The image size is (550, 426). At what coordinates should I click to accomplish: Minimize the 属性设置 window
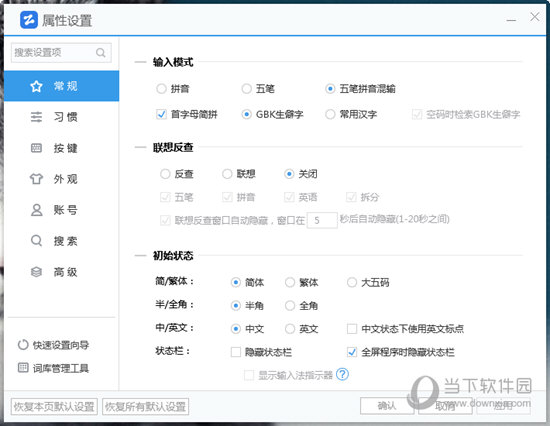[x=511, y=20]
